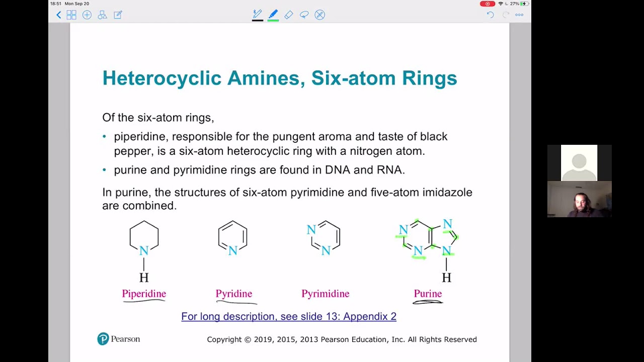Click the 'Mon Sep 20' date
Image resolution: width=644 pixels, height=362 pixels.
click(77, 4)
